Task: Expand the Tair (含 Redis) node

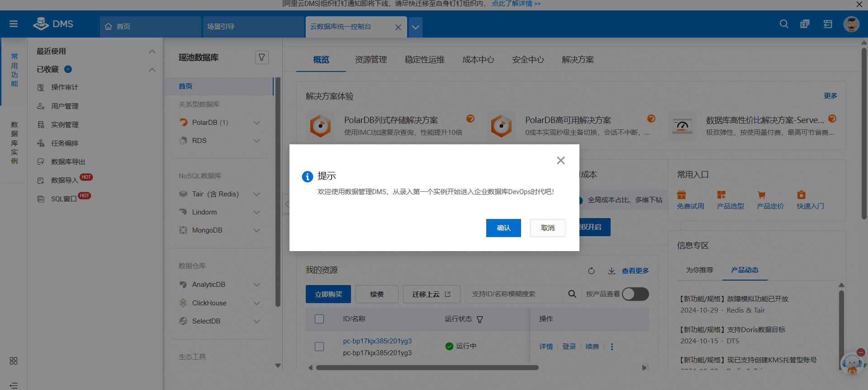Action: click(x=257, y=194)
